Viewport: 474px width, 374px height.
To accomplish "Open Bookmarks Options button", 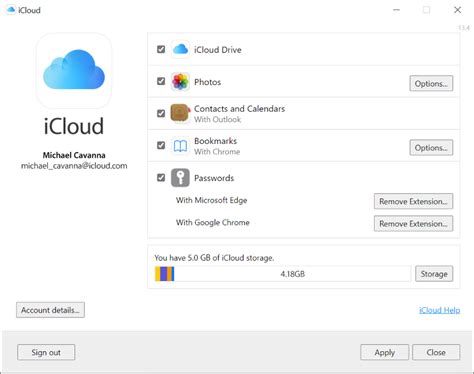I will 431,147.
